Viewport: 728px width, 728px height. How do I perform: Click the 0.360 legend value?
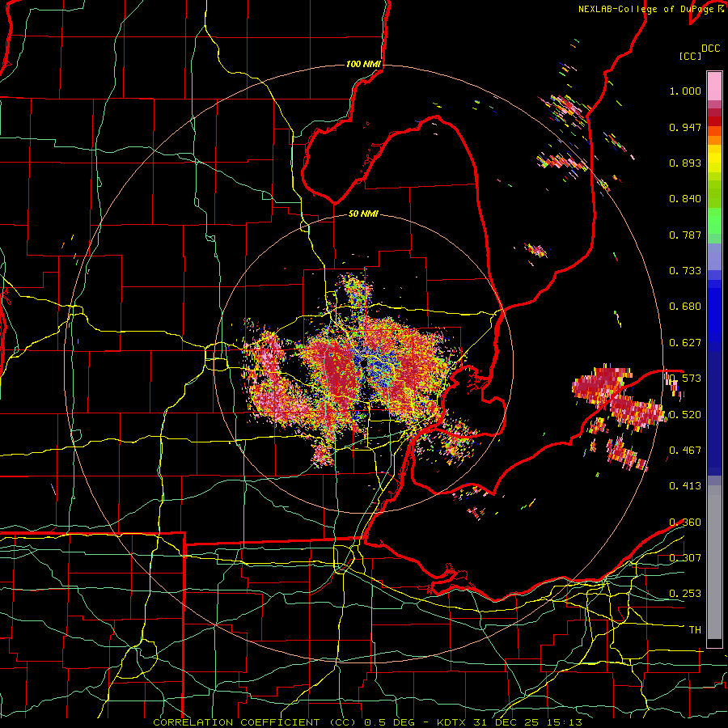[685, 523]
